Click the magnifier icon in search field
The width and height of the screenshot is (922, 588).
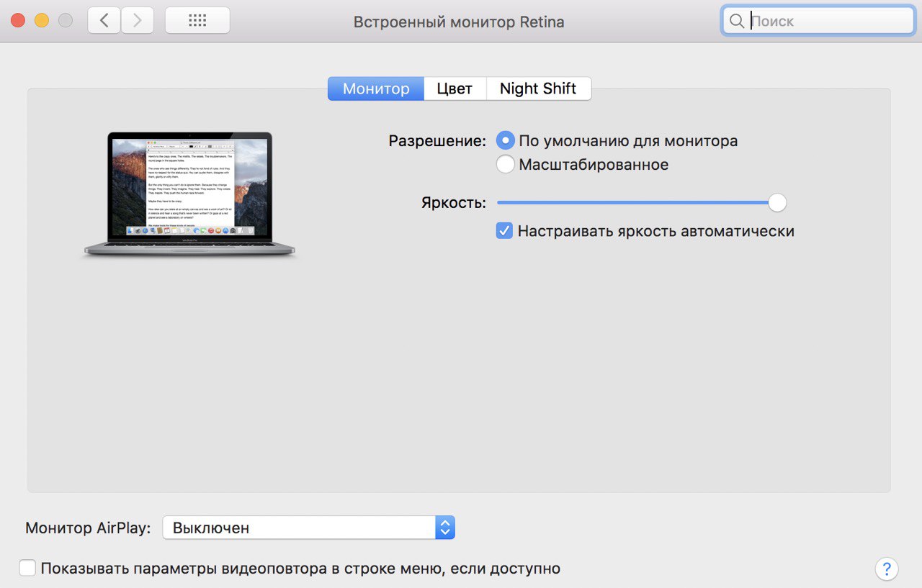point(737,21)
